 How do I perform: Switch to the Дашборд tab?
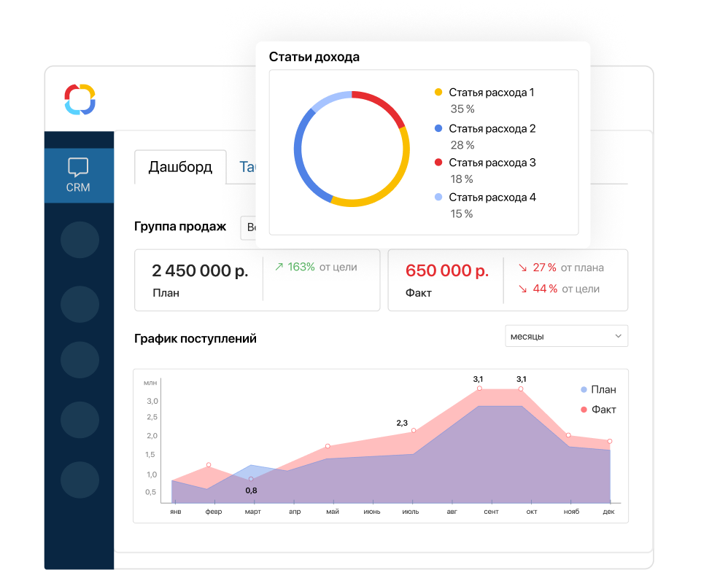180,167
